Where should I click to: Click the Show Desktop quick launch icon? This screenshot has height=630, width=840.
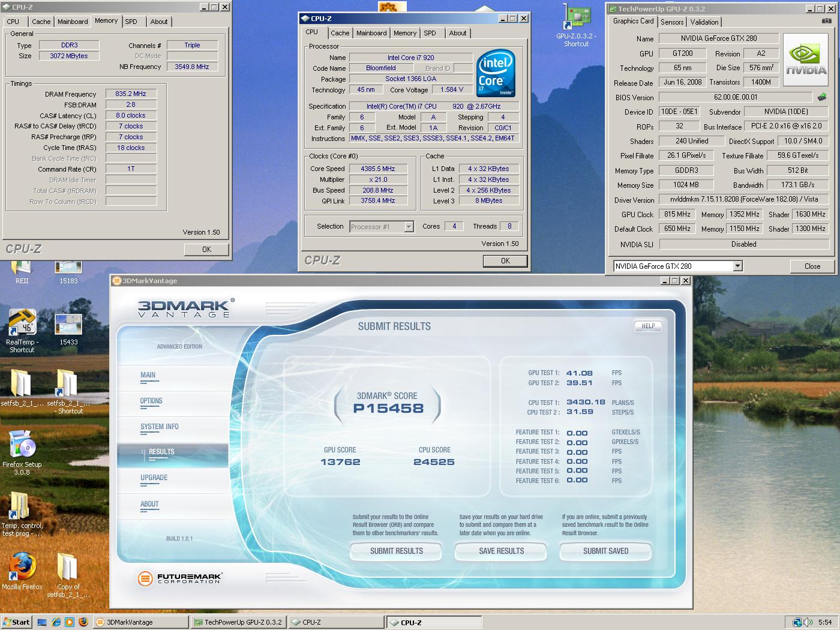pyautogui.click(x=42, y=622)
